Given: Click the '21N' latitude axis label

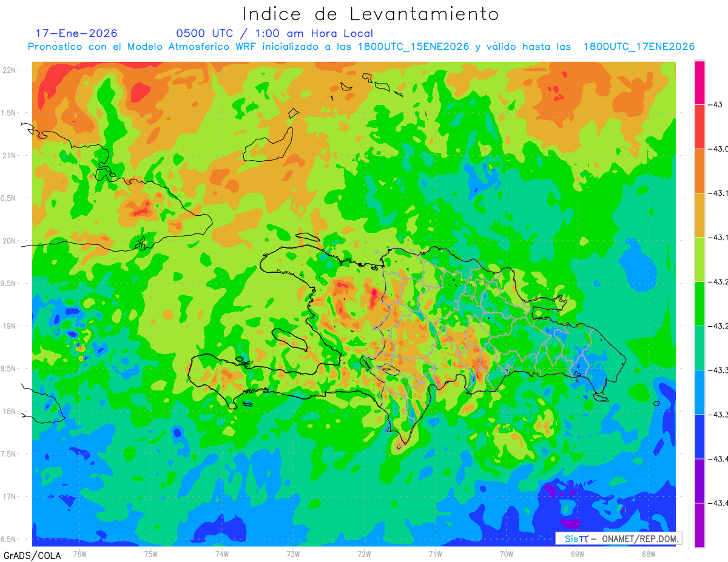Looking at the screenshot, I should [9, 156].
